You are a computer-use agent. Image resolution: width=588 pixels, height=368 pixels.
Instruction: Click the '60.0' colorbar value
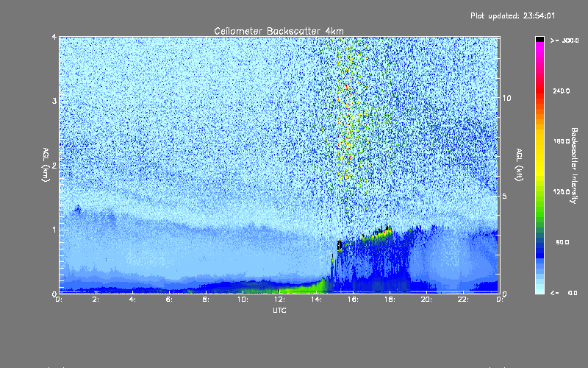click(562, 242)
